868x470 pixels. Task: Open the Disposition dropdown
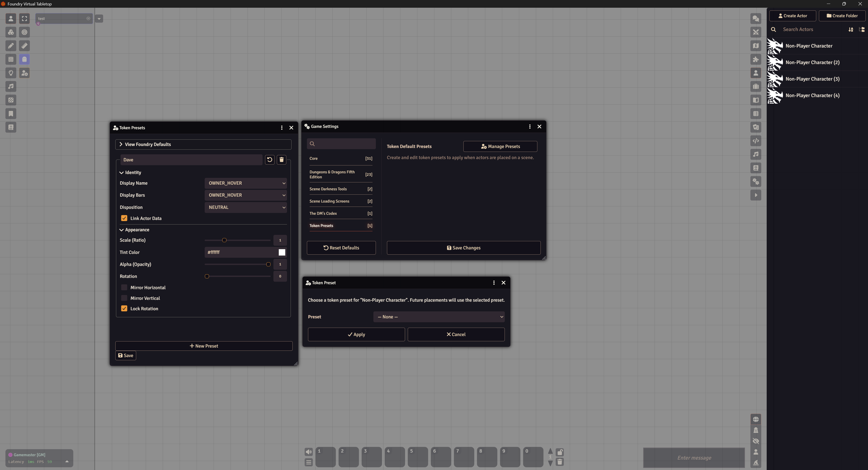pos(245,207)
